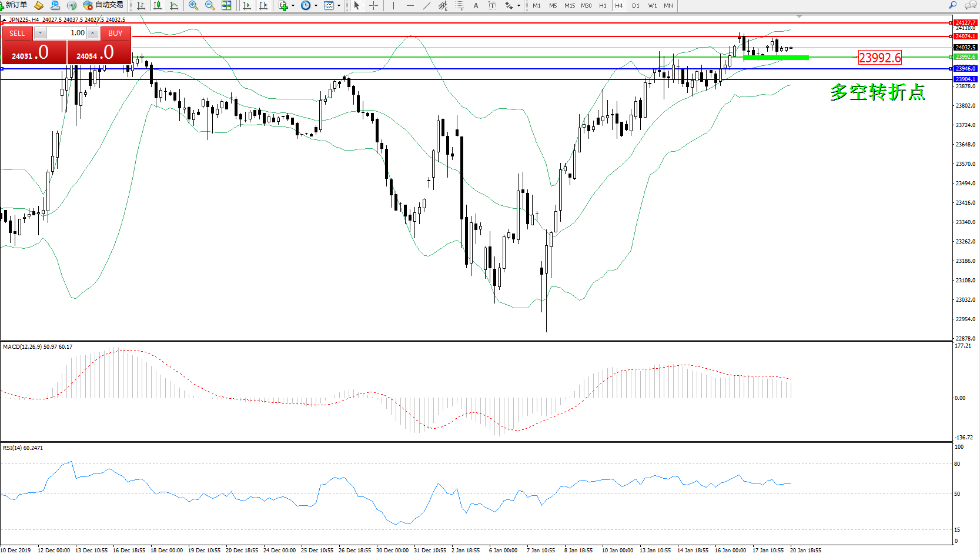Viewport: 980px width, 557px height.
Task: Open the tile windows layout icon
Action: coord(226,5)
